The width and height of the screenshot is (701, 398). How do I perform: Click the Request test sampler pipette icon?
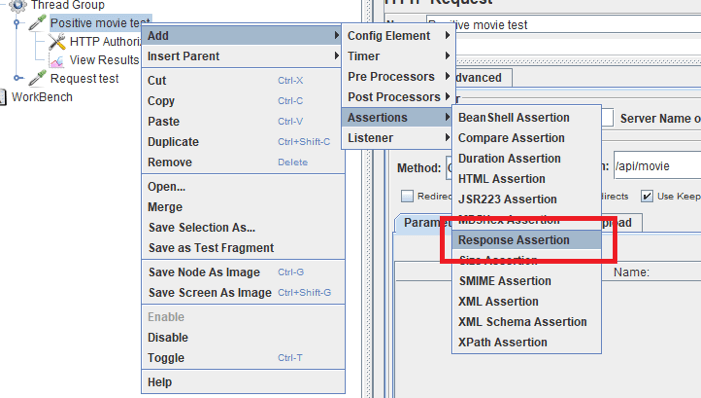[38, 78]
